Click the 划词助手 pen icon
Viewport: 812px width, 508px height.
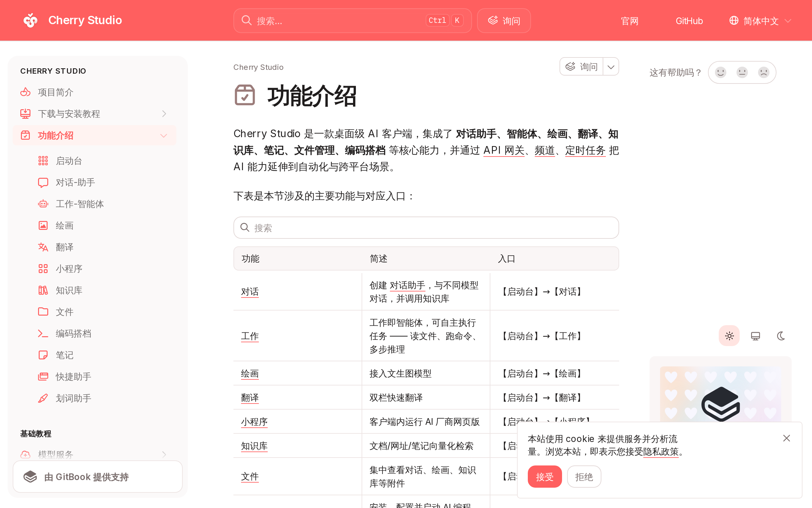coord(43,398)
